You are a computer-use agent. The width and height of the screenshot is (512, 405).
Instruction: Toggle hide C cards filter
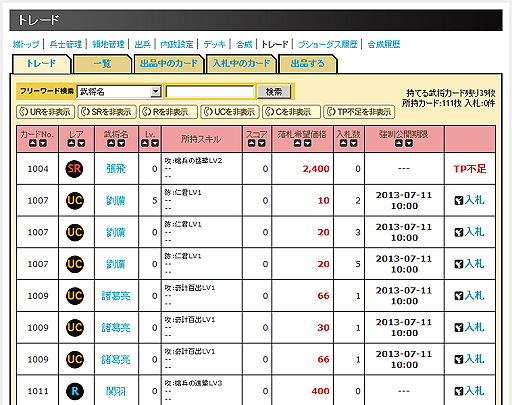[291, 112]
